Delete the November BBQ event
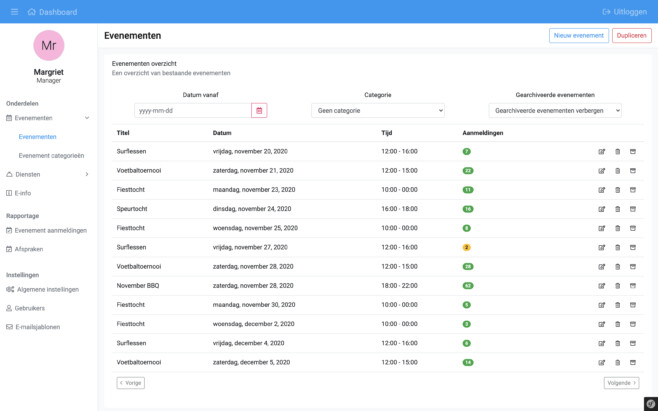The height and width of the screenshot is (411, 658). click(x=617, y=285)
